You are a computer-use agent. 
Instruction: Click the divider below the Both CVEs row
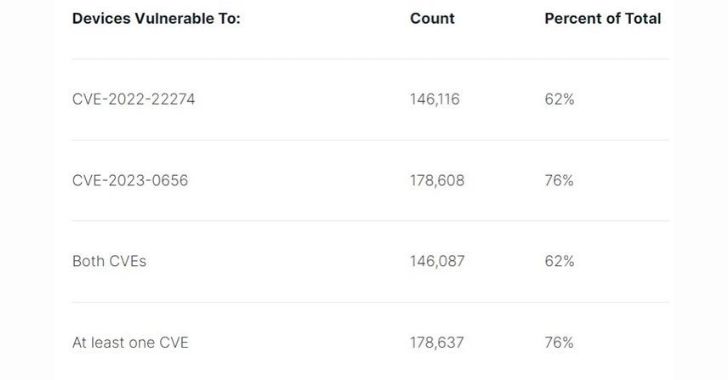[370, 302]
